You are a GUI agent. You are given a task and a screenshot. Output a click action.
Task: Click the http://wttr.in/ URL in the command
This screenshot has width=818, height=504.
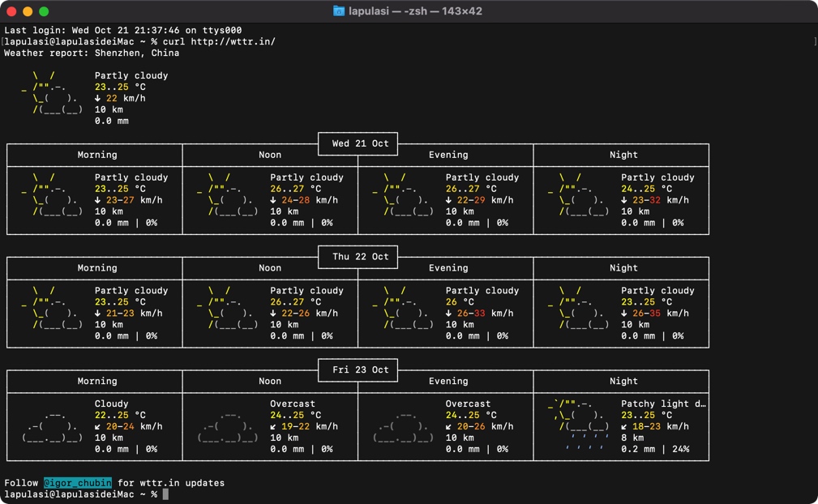pos(234,41)
